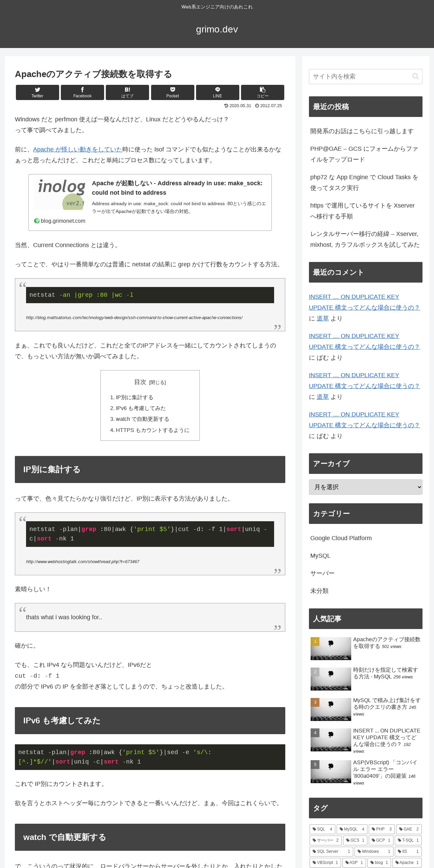Open popular article ranked 1 thumbnail
This screenshot has width=434, height=868.
click(331, 649)
